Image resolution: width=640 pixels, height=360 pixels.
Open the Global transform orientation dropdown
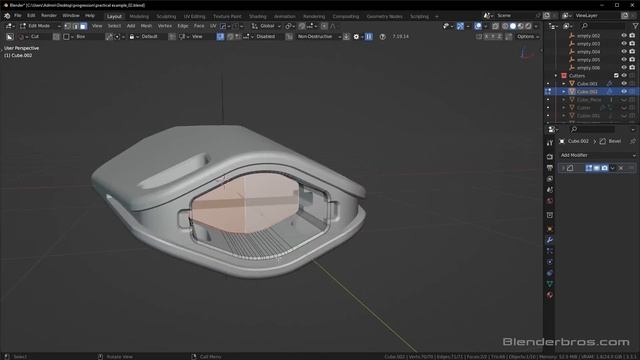click(x=266, y=26)
